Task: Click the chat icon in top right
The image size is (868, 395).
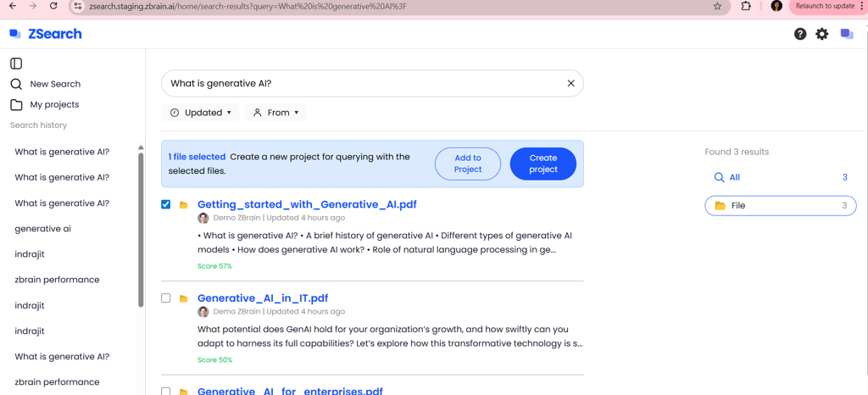Action: coord(846,34)
